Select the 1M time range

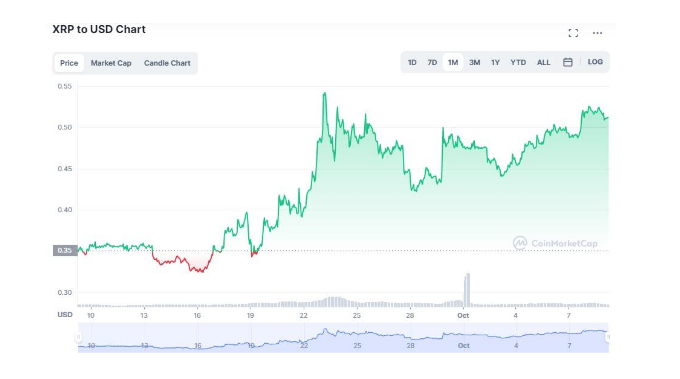point(453,62)
